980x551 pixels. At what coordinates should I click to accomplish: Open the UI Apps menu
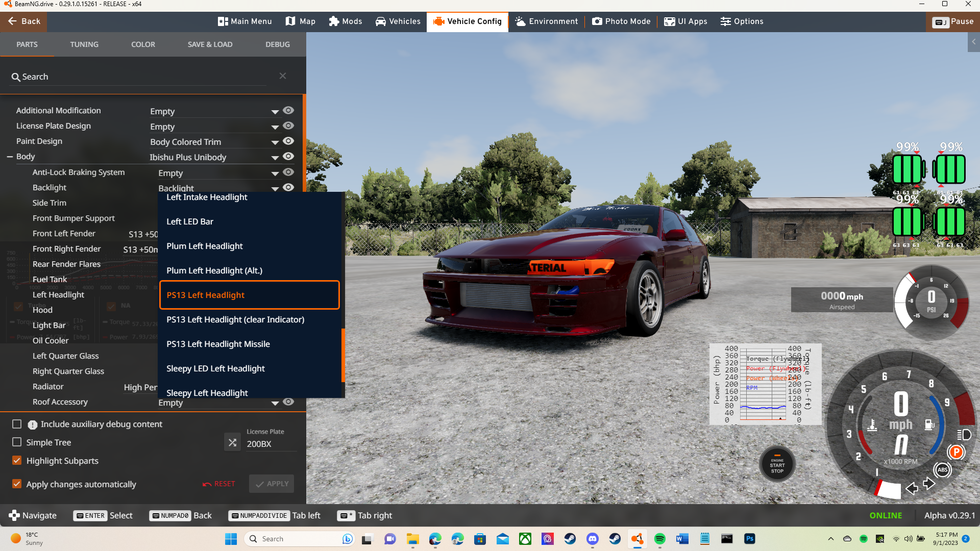click(685, 21)
